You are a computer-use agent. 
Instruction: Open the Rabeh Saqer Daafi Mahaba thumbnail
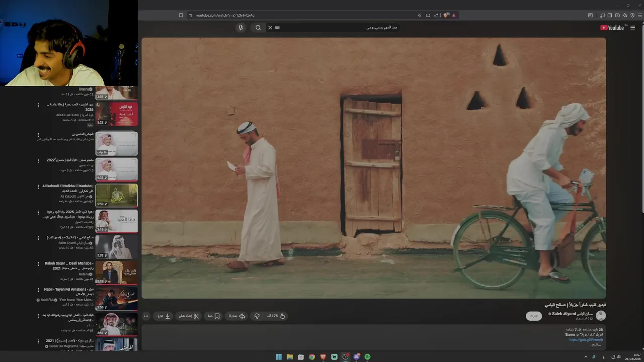coord(116,273)
